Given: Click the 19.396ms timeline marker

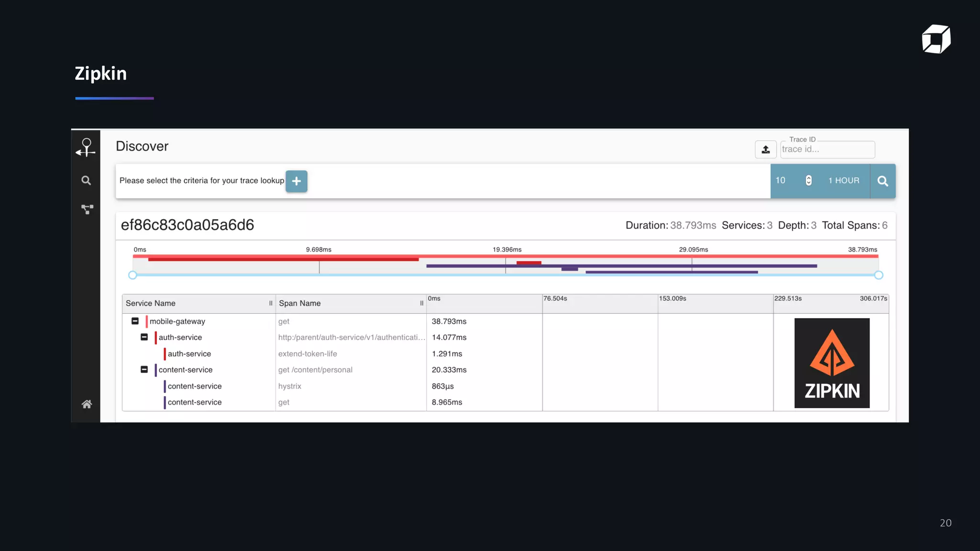Looking at the screenshot, I should point(507,250).
